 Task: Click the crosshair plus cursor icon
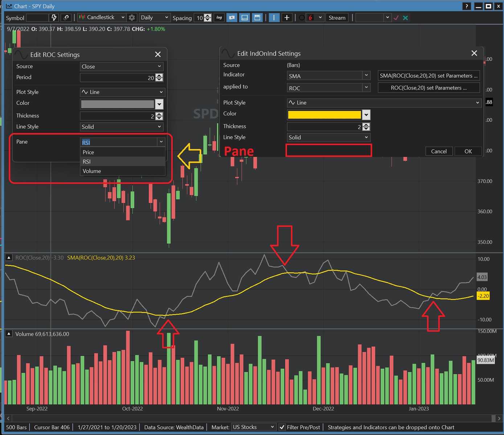(x=287, y=17)
